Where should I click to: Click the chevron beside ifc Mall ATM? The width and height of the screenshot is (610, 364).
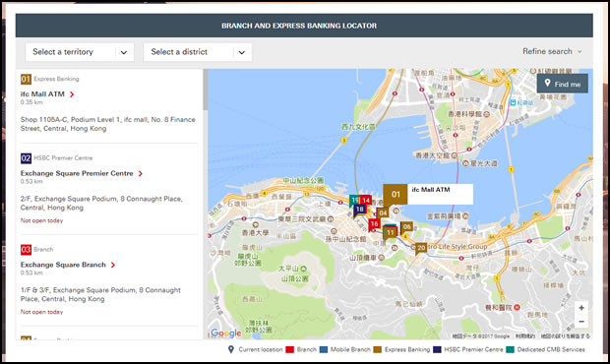point(72,94)
